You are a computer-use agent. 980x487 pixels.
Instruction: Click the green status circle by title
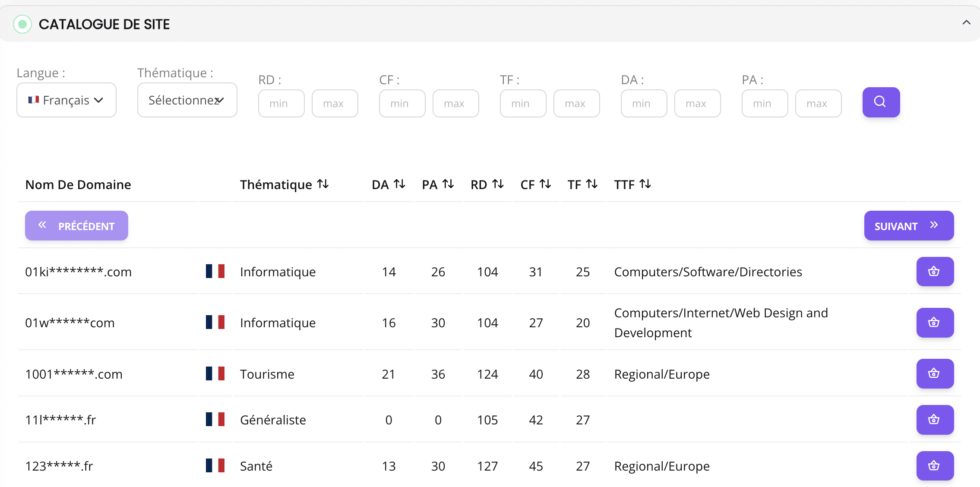tap(22, 24)
